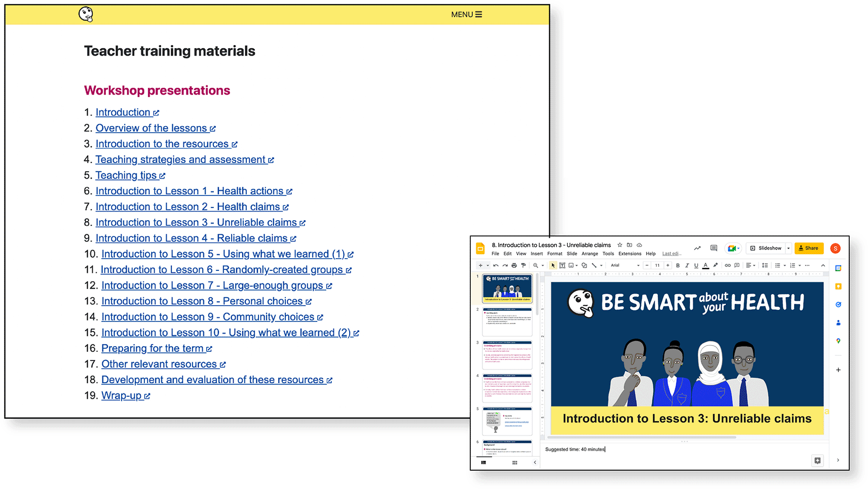
Task: Open Introduction to Lesson 3 - Unreliable claims link
Action: coord(200,222)
